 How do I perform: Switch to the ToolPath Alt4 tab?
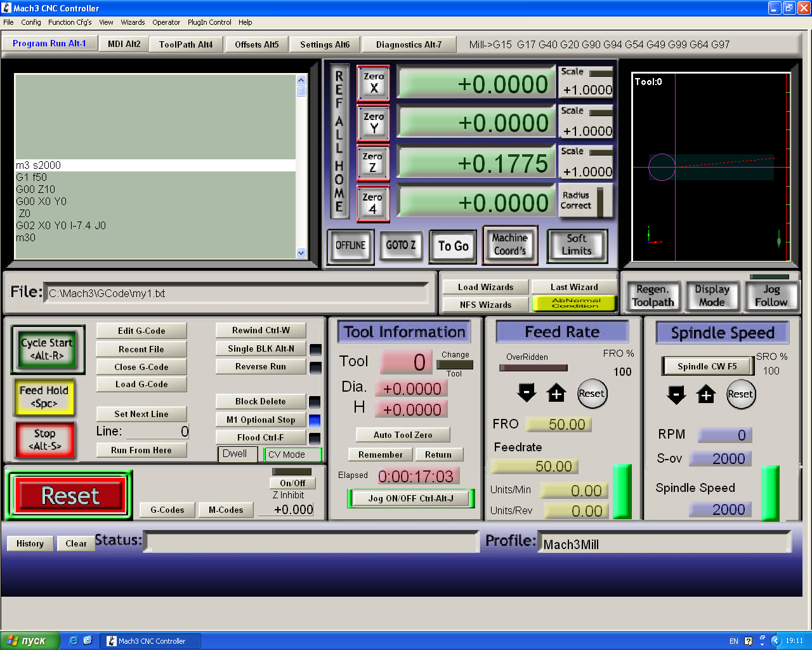[x=186, y=44]
